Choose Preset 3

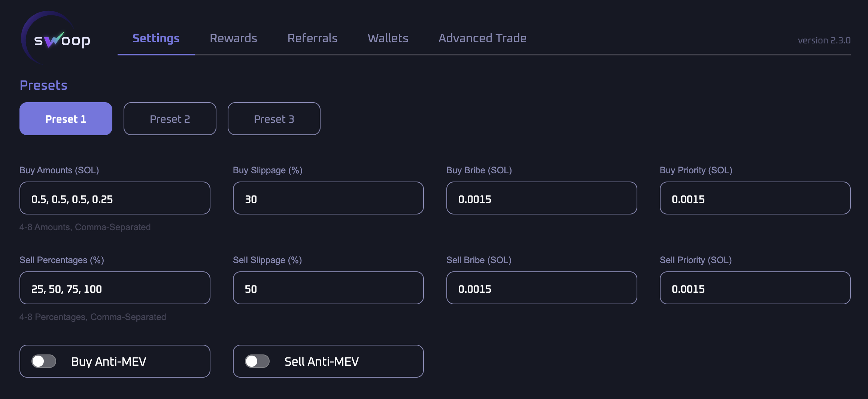pos(274,119)
